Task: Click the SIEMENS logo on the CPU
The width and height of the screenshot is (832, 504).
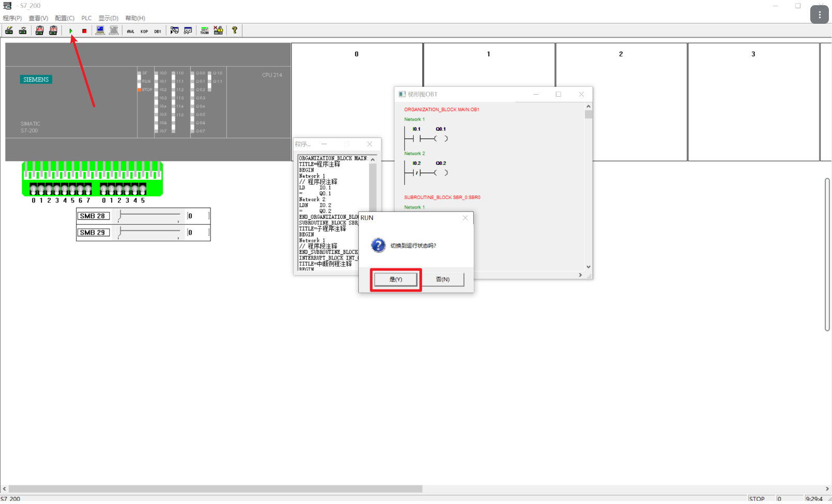Action: point(36,80)
